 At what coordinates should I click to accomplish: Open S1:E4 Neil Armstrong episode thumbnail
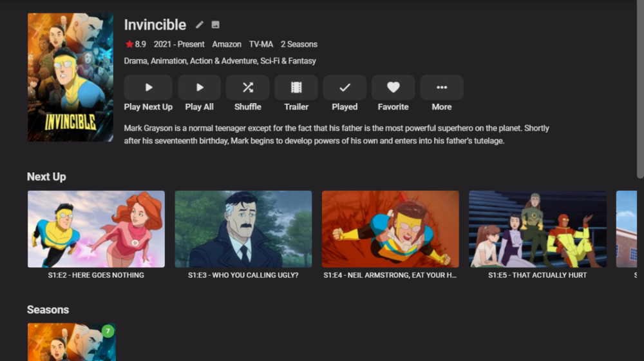pos(390,229)
